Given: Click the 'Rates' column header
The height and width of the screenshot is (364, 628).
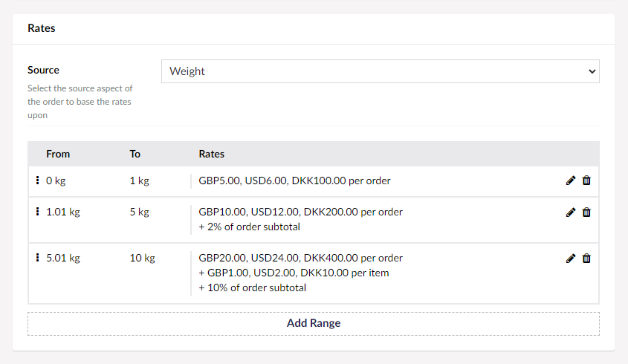Looking at the screenshot, I should (x=212, y=154).
